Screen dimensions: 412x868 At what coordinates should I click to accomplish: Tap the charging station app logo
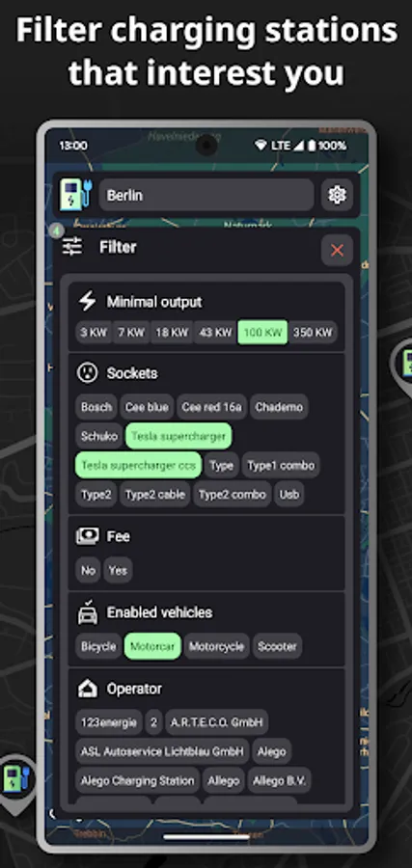pyautogui.click(x=76, y=194)
